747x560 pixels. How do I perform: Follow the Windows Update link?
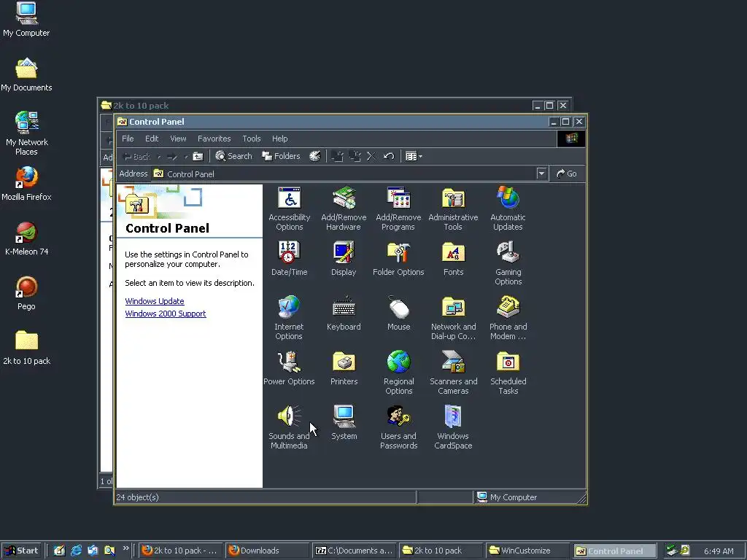[155, 301]
